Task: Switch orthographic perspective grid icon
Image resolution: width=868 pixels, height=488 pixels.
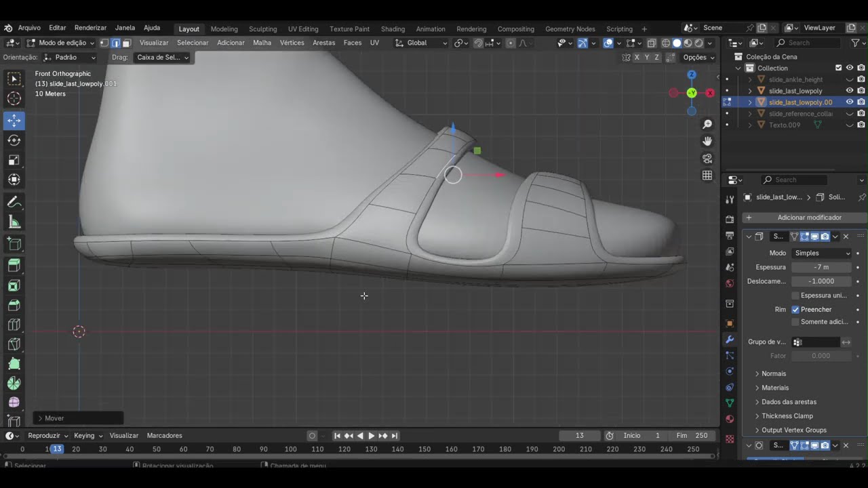Action: [707, 175]
